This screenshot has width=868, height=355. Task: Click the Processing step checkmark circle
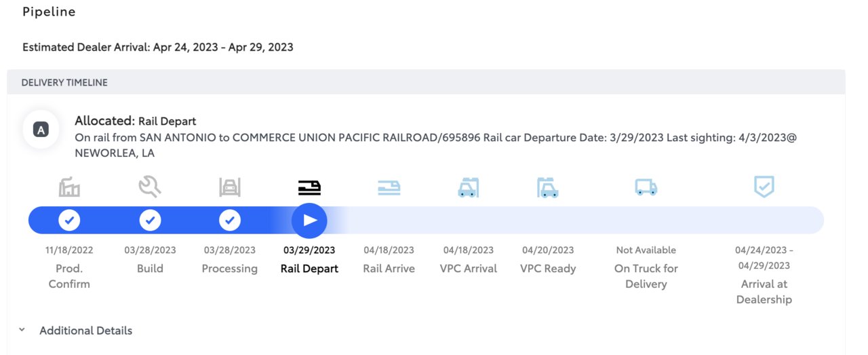tap(230, 220)
